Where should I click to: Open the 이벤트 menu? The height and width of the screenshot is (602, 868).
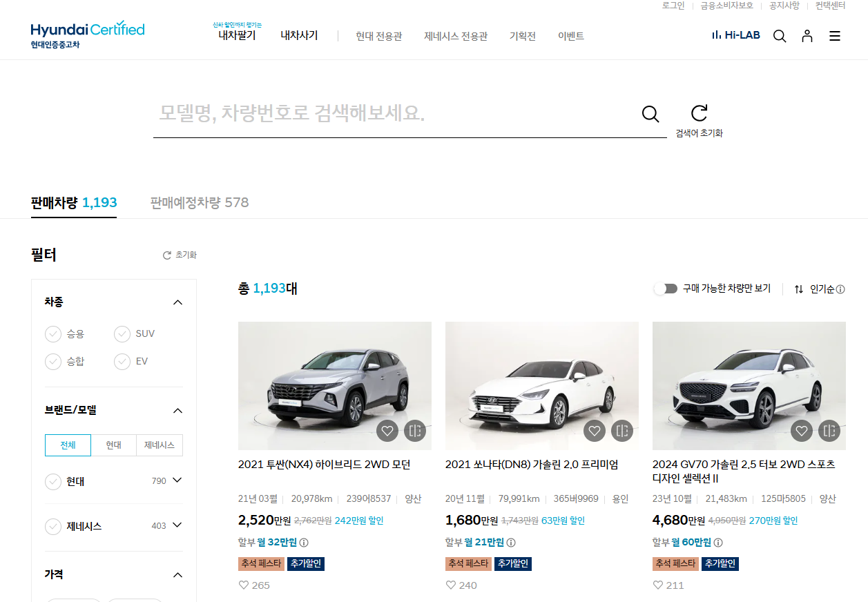click(571, 36)
